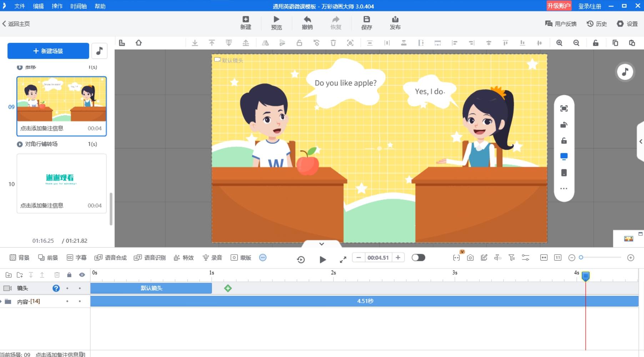644x357 pixels.
Task: Click the paste icon in canvas toolbar
Action: click(x=632, y=43)
